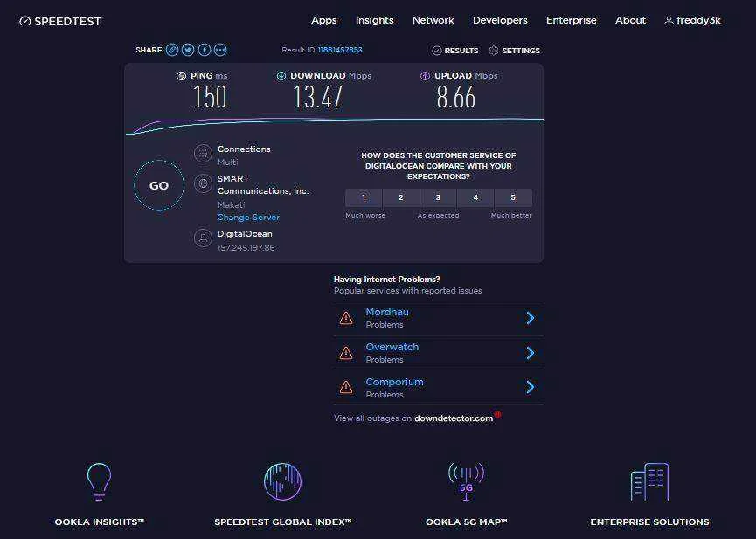Click ENTERPRISE SOLUTIONS caption
This screenshot has height=539, width=756.
tap(650, 522)
